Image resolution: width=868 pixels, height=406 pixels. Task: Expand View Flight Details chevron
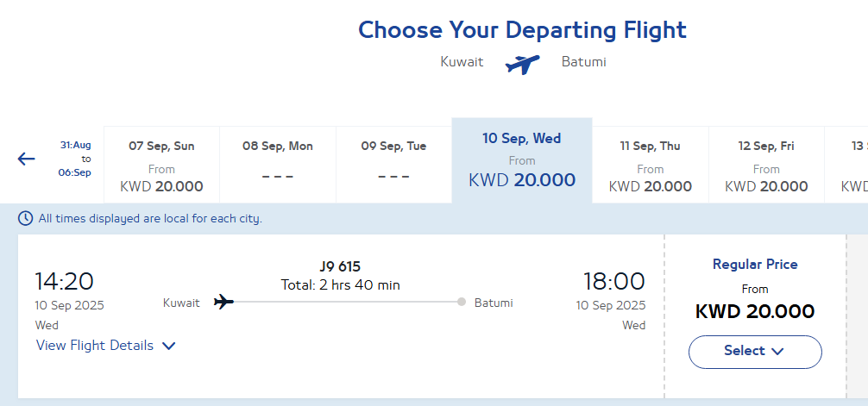[x=169, y=347]
